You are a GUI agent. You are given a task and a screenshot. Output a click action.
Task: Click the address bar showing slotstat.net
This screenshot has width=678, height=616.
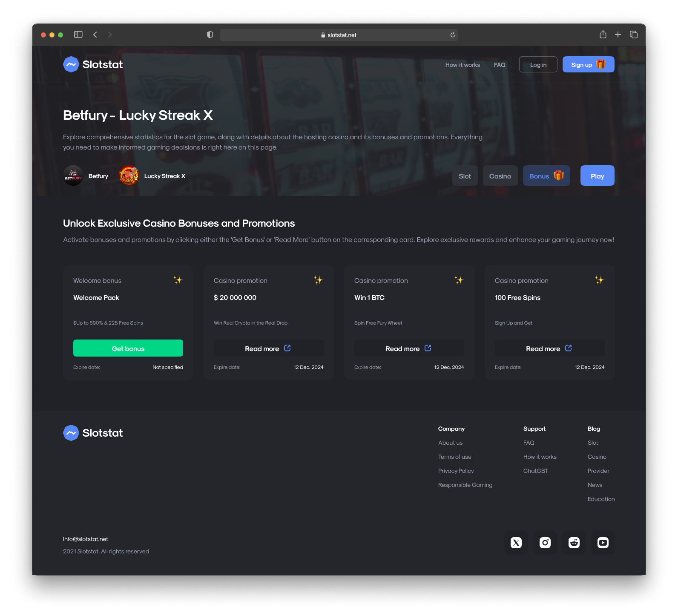click(x=339, y=35)
